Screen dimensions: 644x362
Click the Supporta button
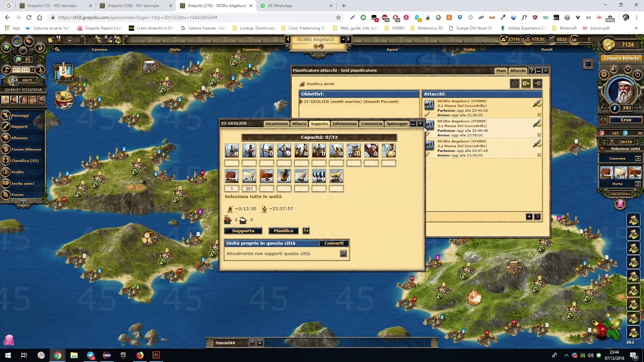243,231
